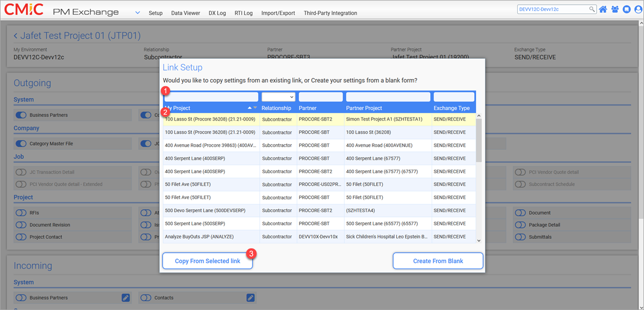Screen dimensions: 644x310
Task: Click the Home icon in the top toolbar
Action: (x=603, y=9)
